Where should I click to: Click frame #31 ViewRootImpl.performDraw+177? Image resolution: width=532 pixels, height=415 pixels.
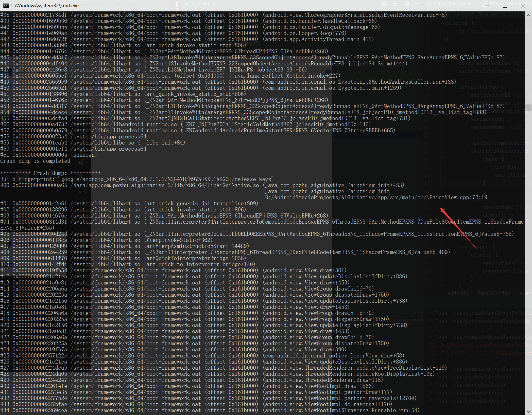[196, 392]
